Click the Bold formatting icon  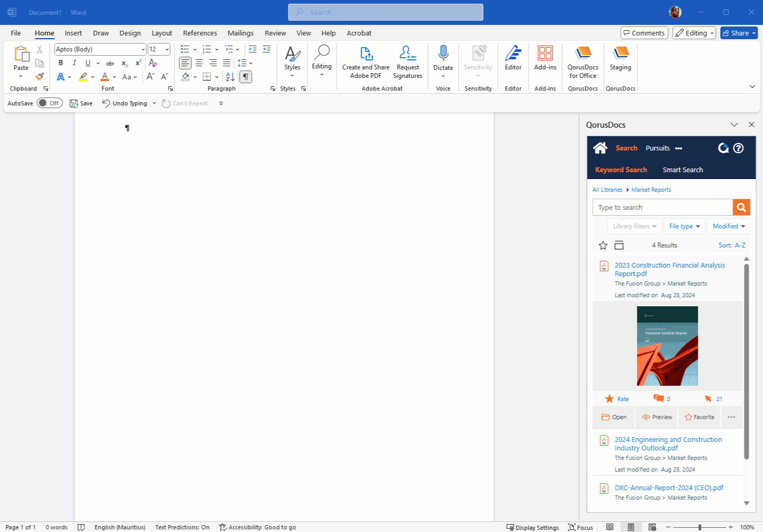pyautogui.click(x=60, y=63)
